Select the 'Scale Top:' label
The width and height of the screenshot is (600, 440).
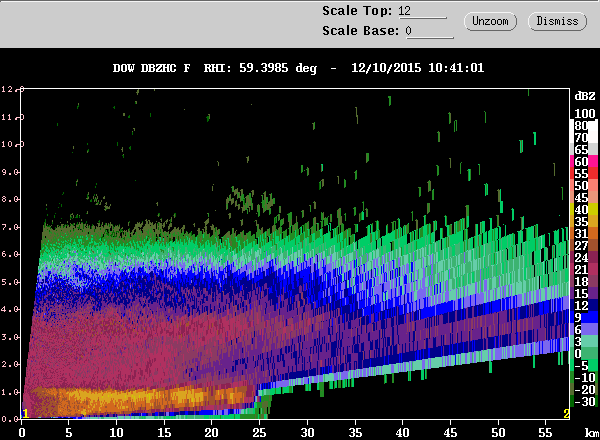tap(357, 11)
